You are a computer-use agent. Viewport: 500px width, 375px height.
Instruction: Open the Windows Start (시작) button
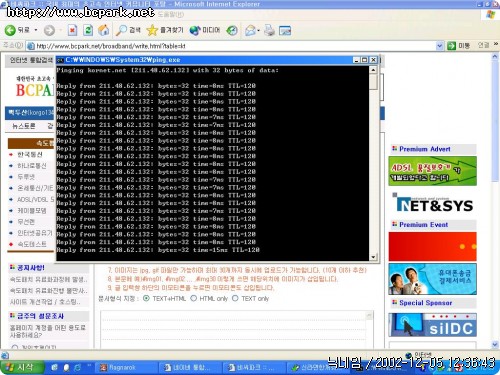(x=22, y=368)
